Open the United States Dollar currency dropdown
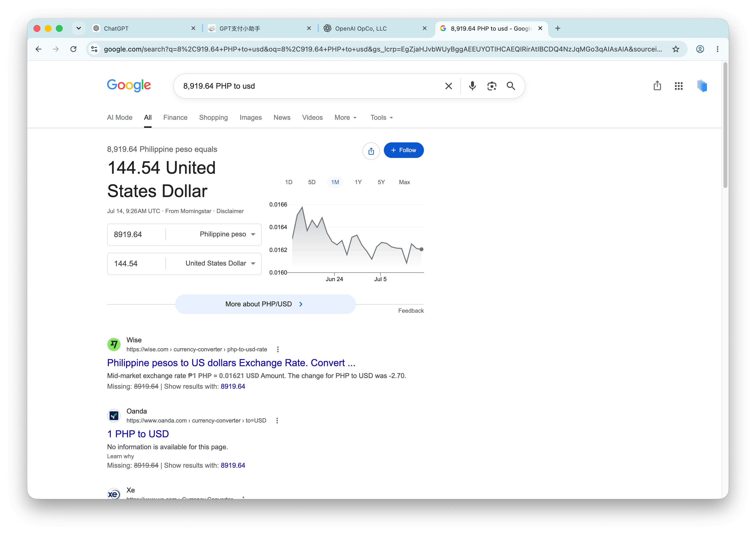Image resolution: width=756 pixels, height=535 pixels. 220,263
